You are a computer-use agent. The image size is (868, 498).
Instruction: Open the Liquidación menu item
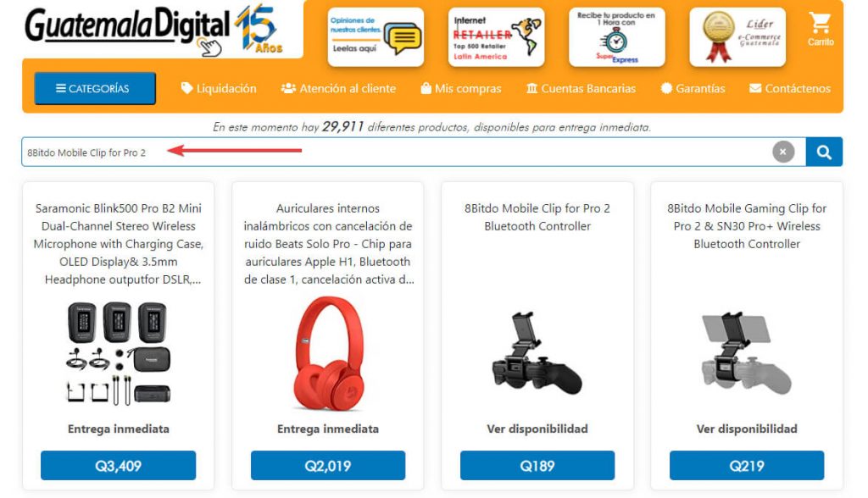pos(219,89)
